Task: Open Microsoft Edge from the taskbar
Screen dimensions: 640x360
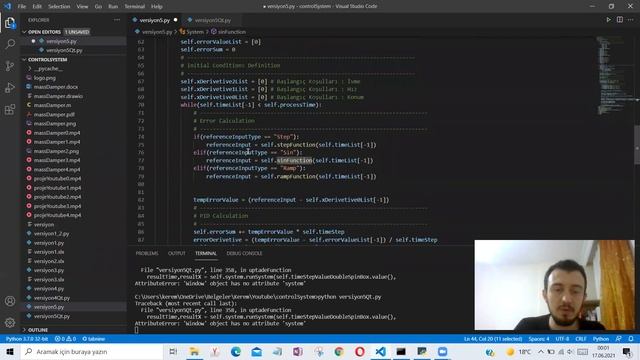Action: point(236,351)
